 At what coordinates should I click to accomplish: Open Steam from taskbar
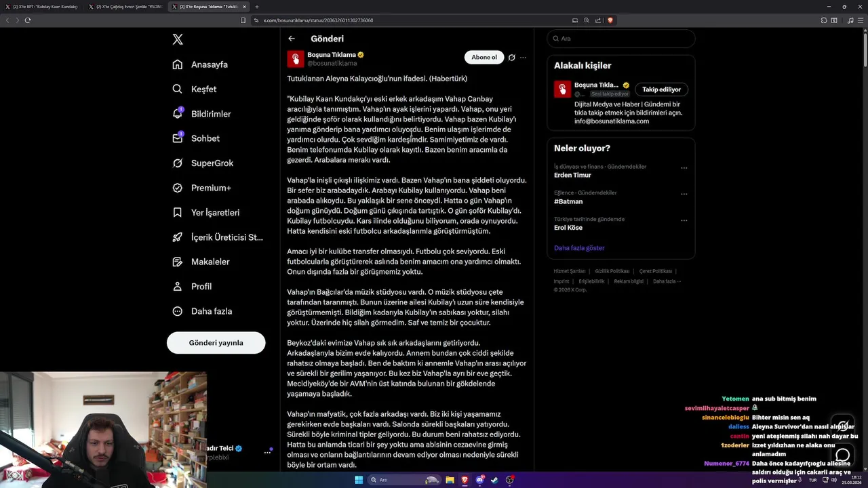494,480
